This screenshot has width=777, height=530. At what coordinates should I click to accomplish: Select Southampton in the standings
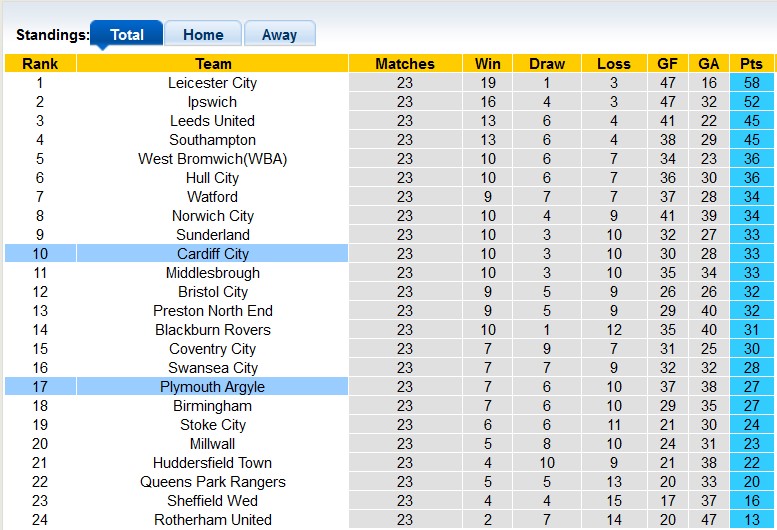pyautogui.click(x=212, y=140)
